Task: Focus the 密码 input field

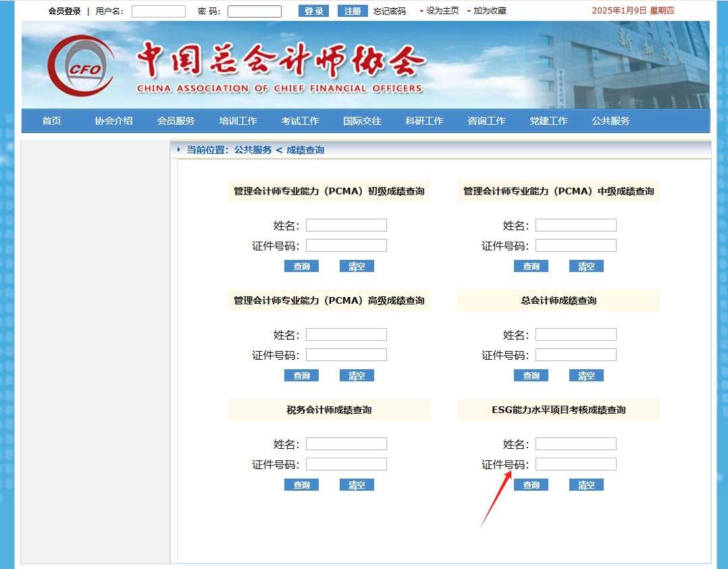Action: [x=255, y=11]
